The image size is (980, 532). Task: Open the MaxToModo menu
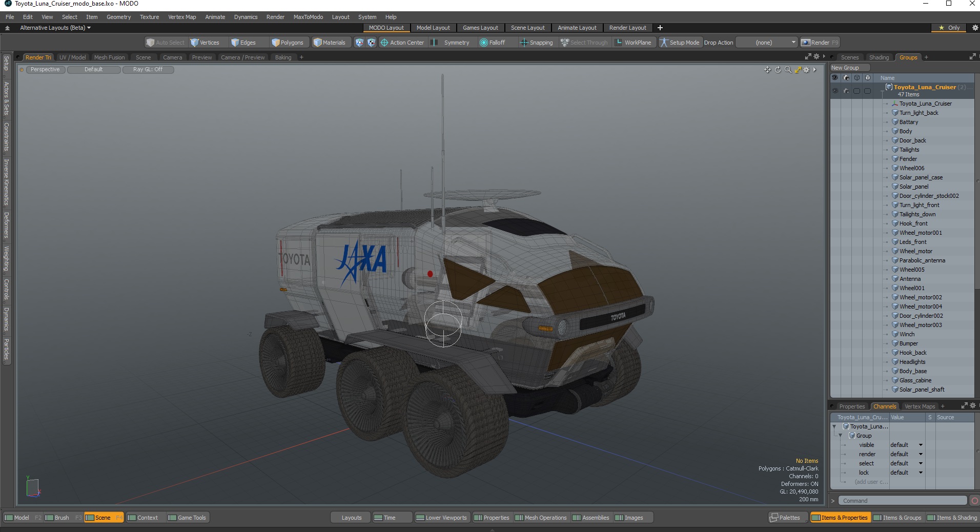point(308,17)
